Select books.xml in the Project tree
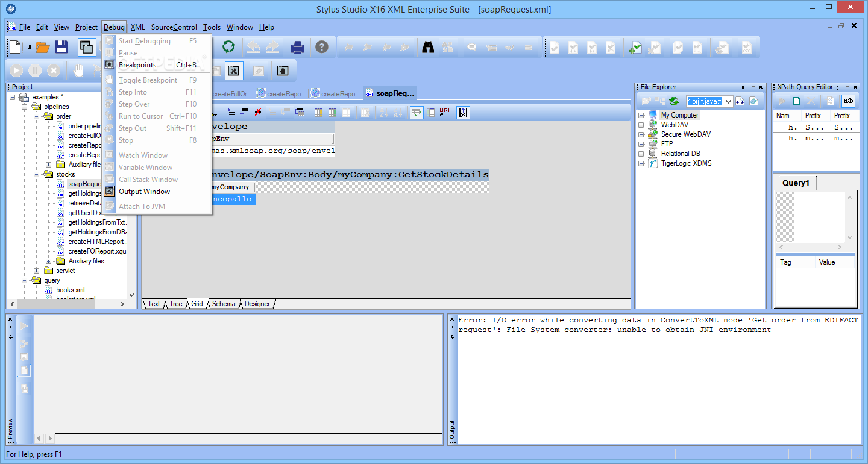 pyautogui.click(x=71, y=290)
